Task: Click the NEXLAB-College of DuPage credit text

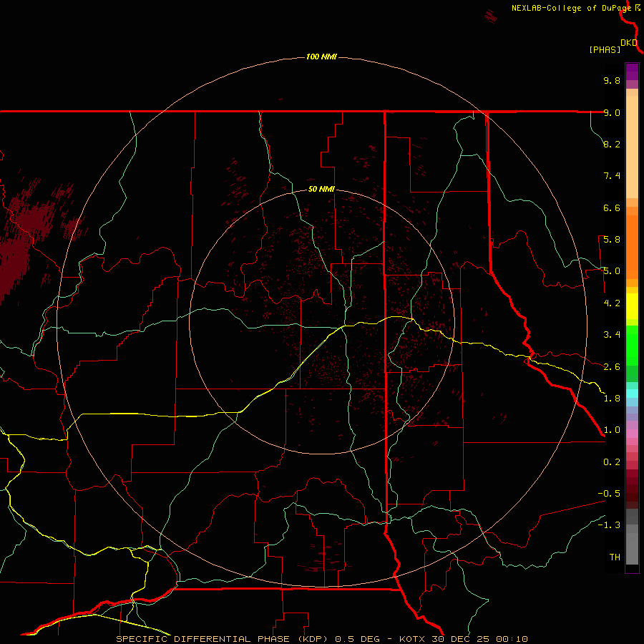Action: 572,8
